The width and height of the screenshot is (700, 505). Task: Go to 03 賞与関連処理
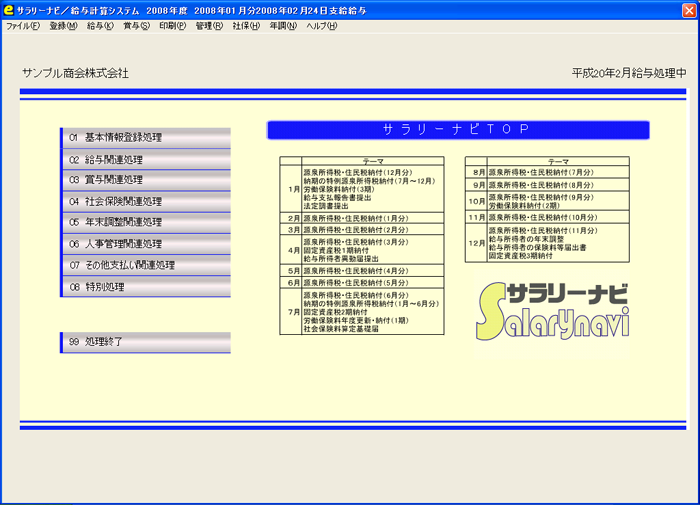tap(146, 180)
